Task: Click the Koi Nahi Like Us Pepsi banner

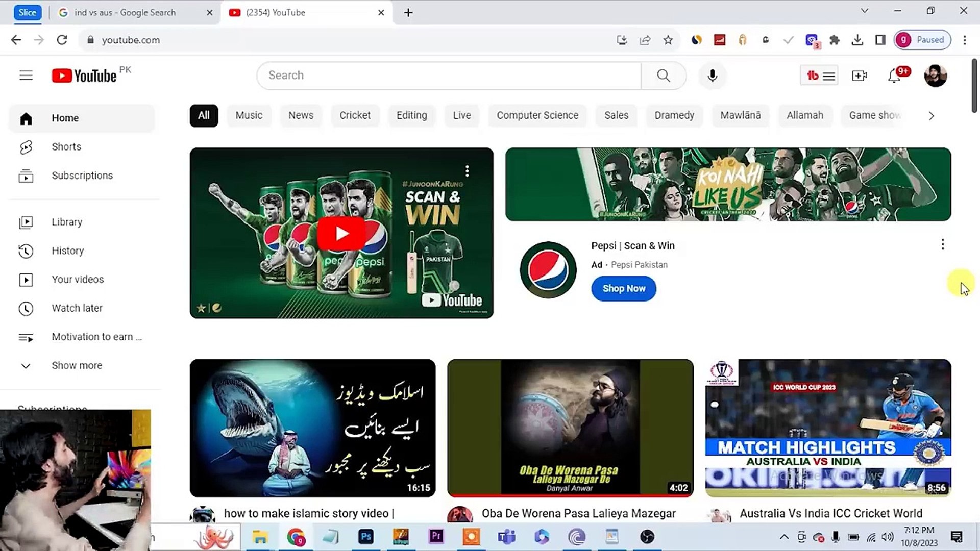Action: [x=728, y=185]
